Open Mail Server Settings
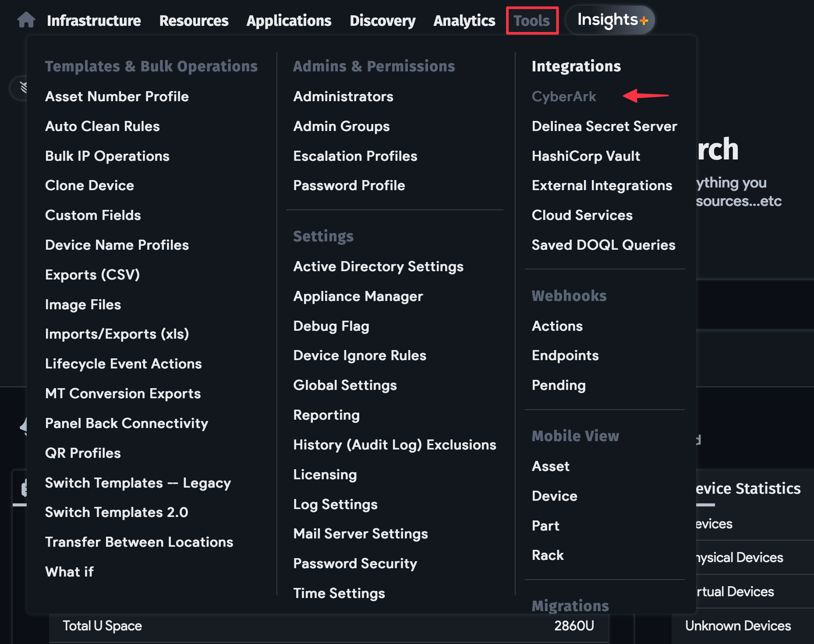This screenshot has height=644, width=814. tap(361, 534)
